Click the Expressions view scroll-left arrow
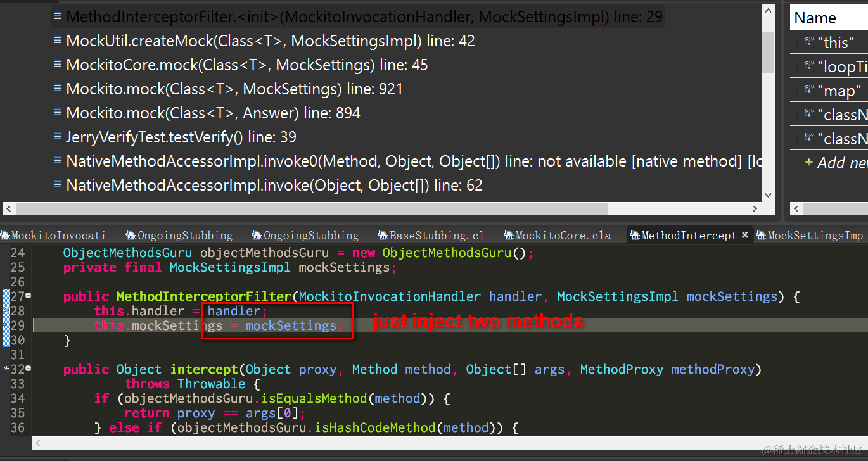Image resolution: width=868 pixels, height=461 pixels. point(796,208)
